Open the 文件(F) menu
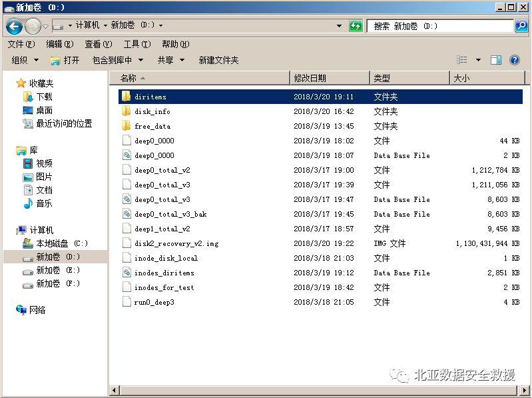Screen dimensions: 532x398 click(21, 44)
